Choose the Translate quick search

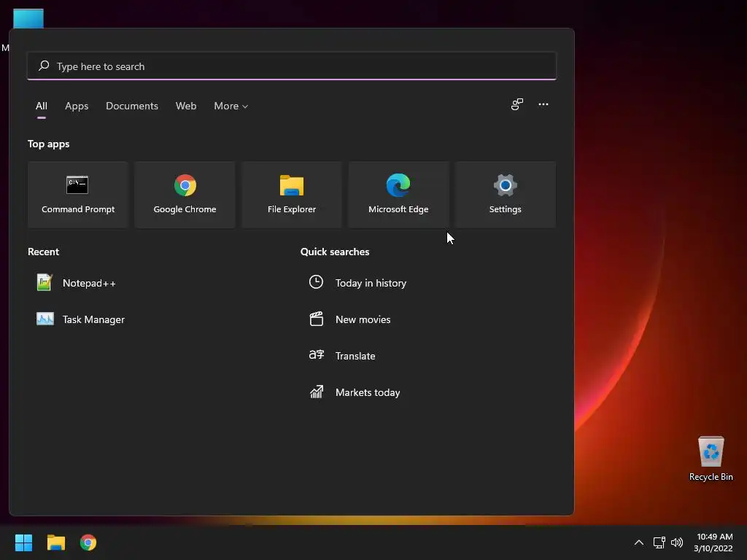click(x=342, y=356)
